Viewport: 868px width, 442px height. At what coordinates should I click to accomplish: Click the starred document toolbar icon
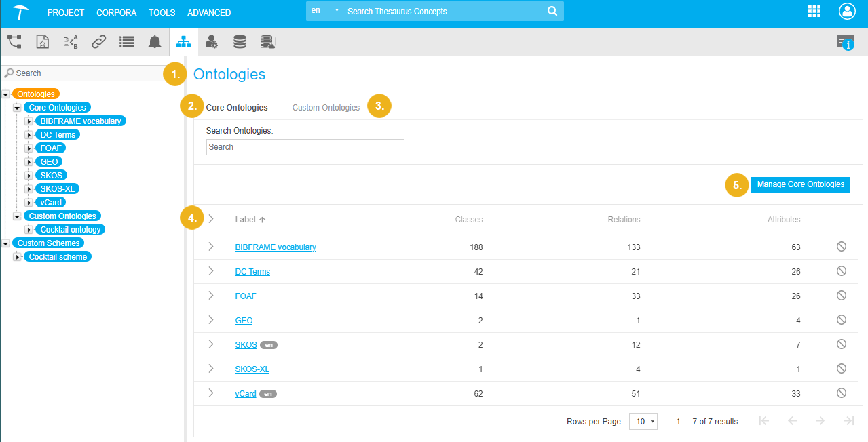tap(42, 42)
